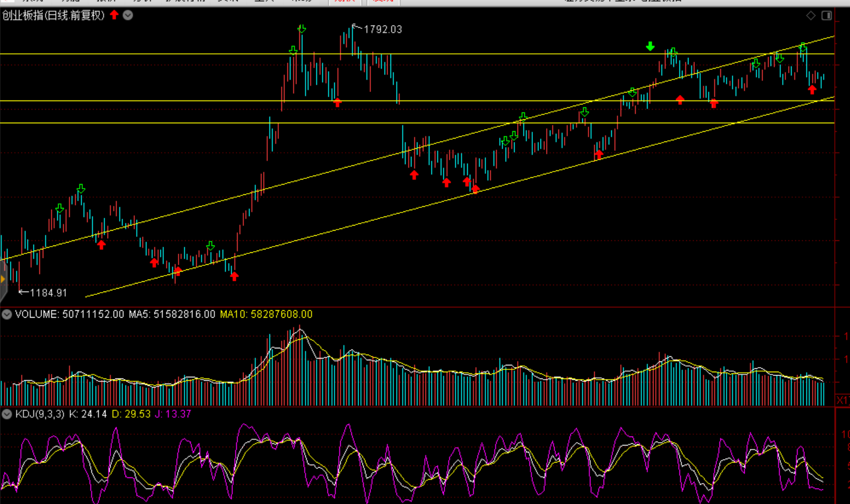Screen dimensions: 850x504
Task: Click the 创业板指(日线.前复权) chart title
Action: [x=53, y=15]
